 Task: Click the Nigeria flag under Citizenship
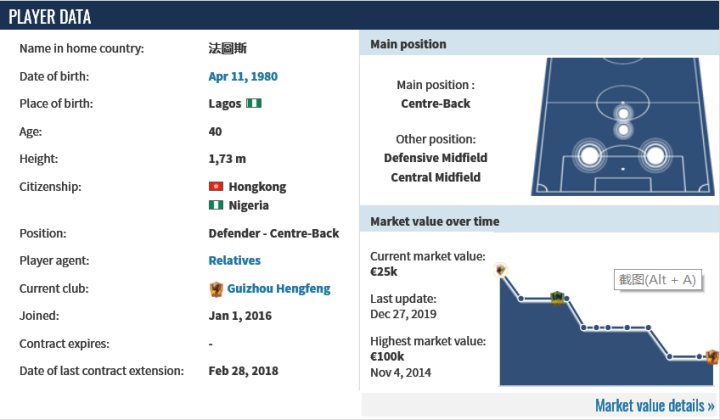215,205
